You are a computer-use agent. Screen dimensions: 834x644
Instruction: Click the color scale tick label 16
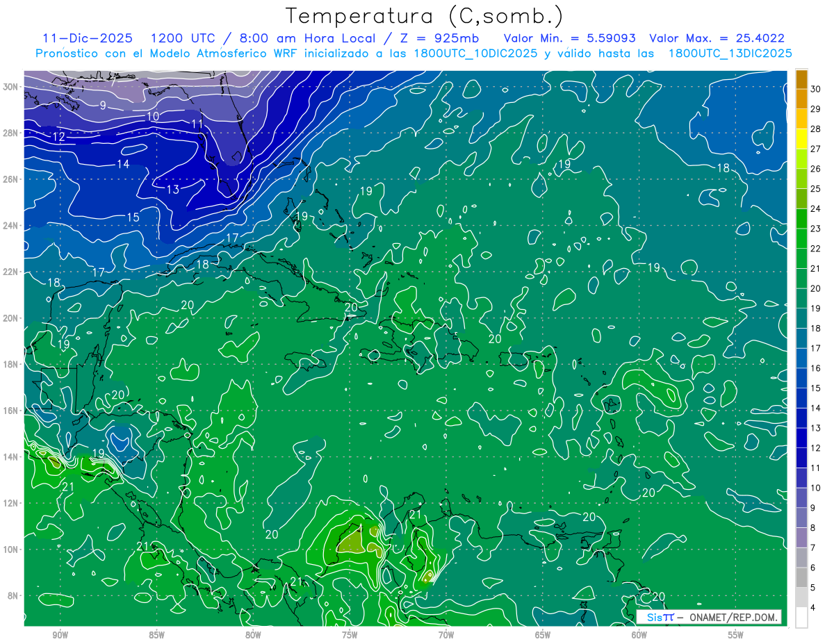pos(817,368)
